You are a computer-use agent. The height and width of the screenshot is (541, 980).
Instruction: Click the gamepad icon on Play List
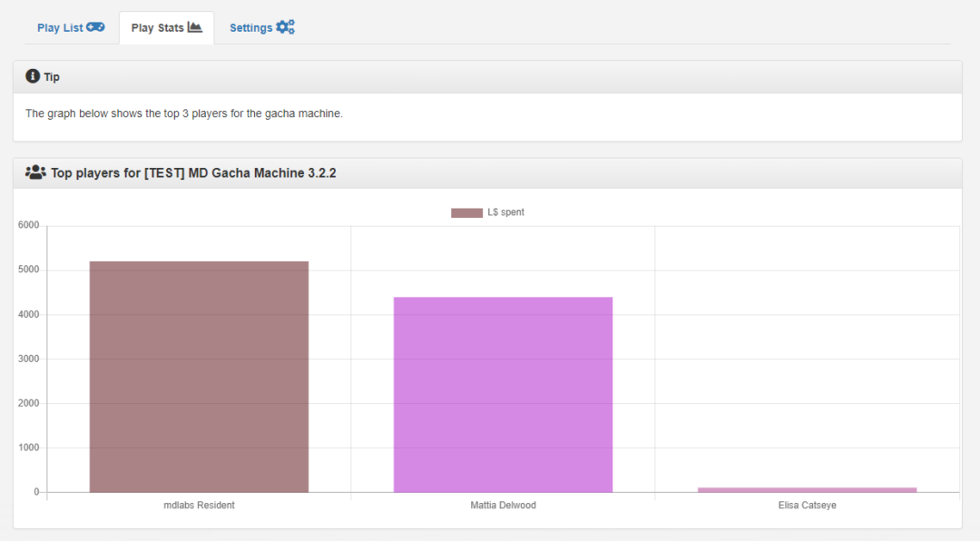click(x=95, y=27)
